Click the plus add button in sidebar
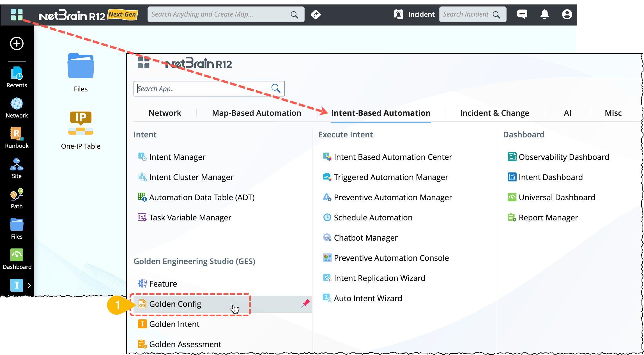 pyautogui.click(x=17, y=43)
